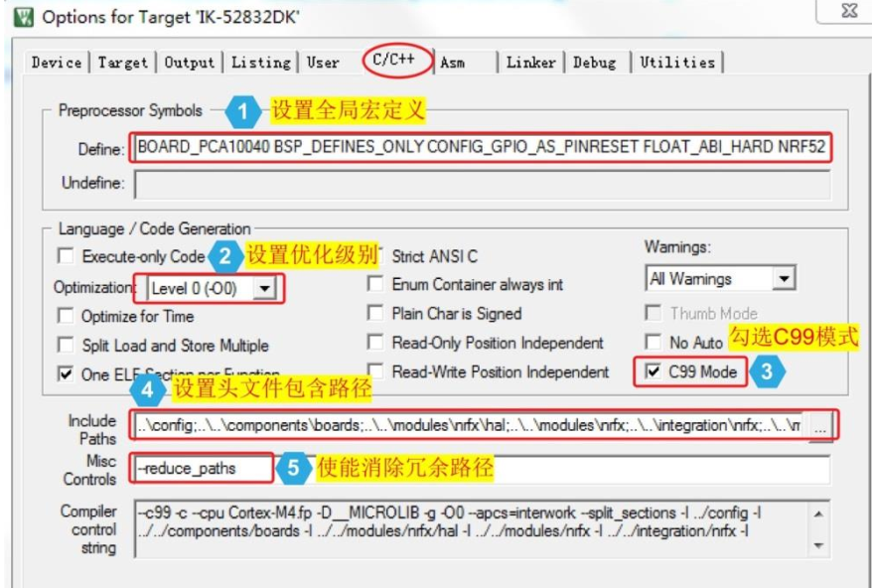Open the User tab
Image resolution: width=872 pixels, height=588 pixels.
pos(323,63)
